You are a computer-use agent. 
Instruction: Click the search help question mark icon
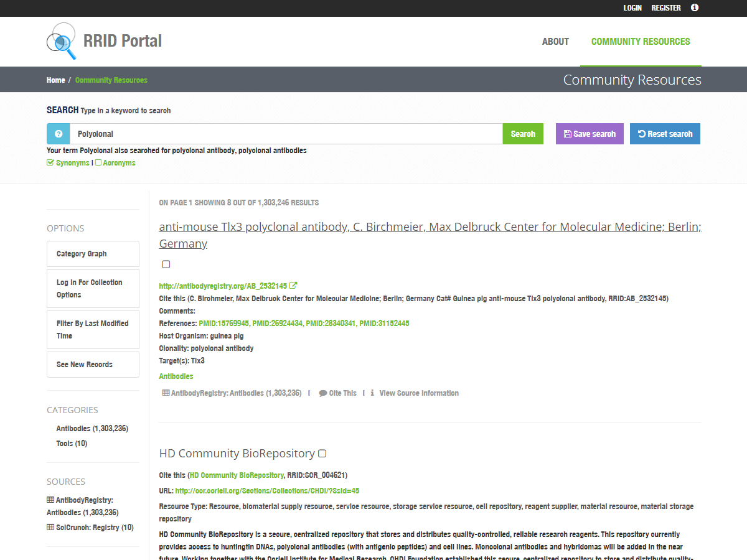click(59, 134)
